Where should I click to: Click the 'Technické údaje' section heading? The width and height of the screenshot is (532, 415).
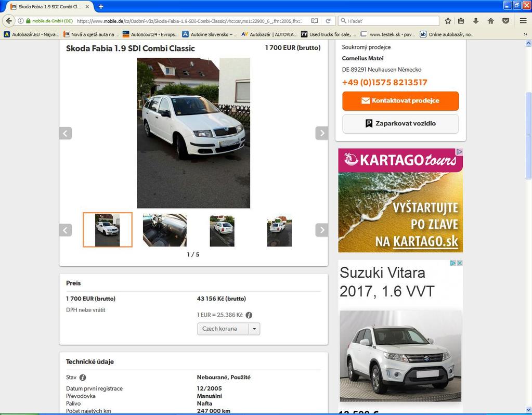[90, 362]
